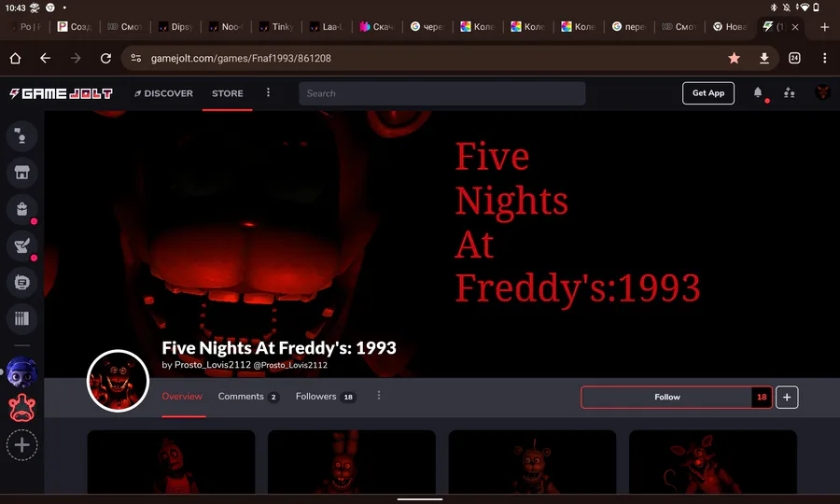840x504 pixels.
Task: Select the Comments tab
Action: 248,397
